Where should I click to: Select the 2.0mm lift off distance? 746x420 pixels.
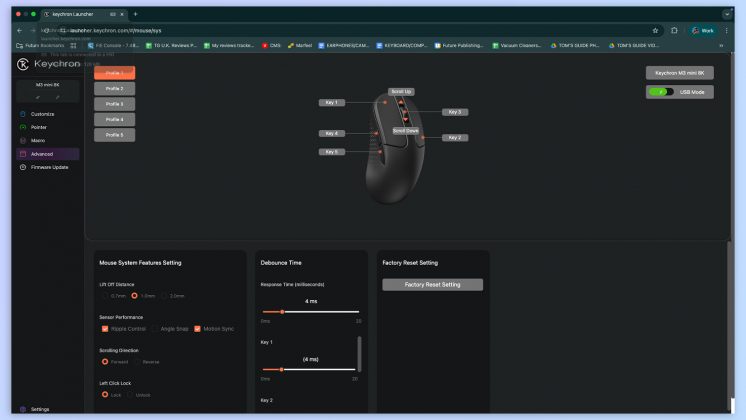[164, 295]
